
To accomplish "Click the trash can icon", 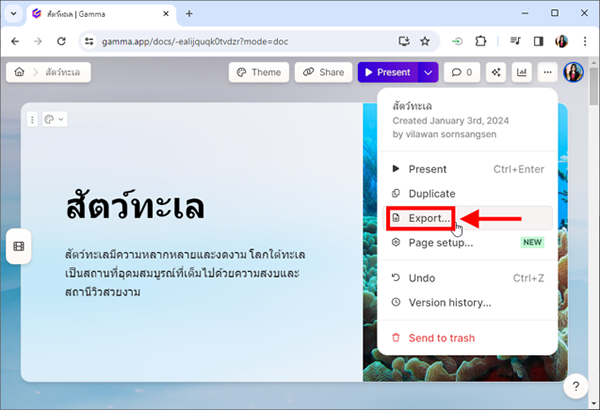I will tap(396, 338).
